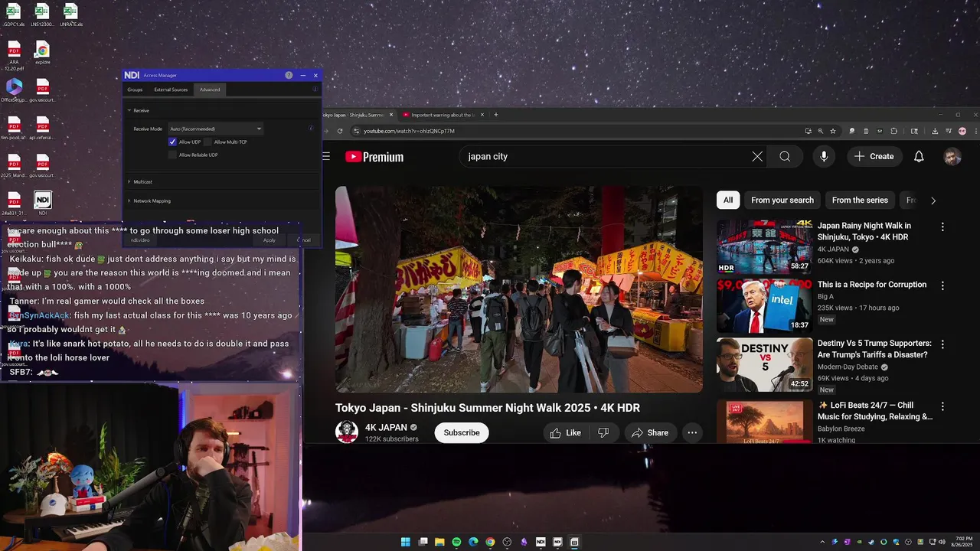Click the Apply button in Access Manager
Viewport: 980px width, 551px height.
269,240
